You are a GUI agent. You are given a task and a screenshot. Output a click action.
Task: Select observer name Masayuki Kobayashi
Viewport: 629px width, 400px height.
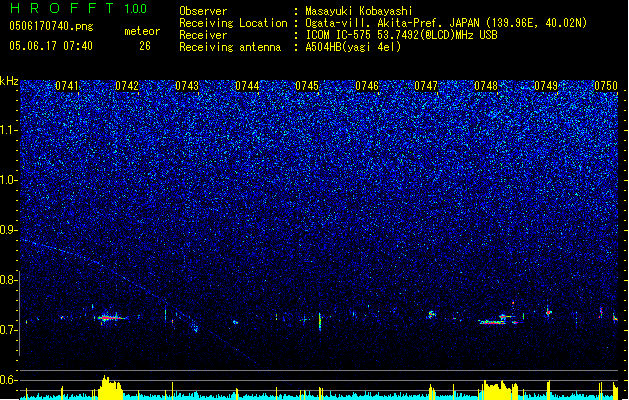359,11
